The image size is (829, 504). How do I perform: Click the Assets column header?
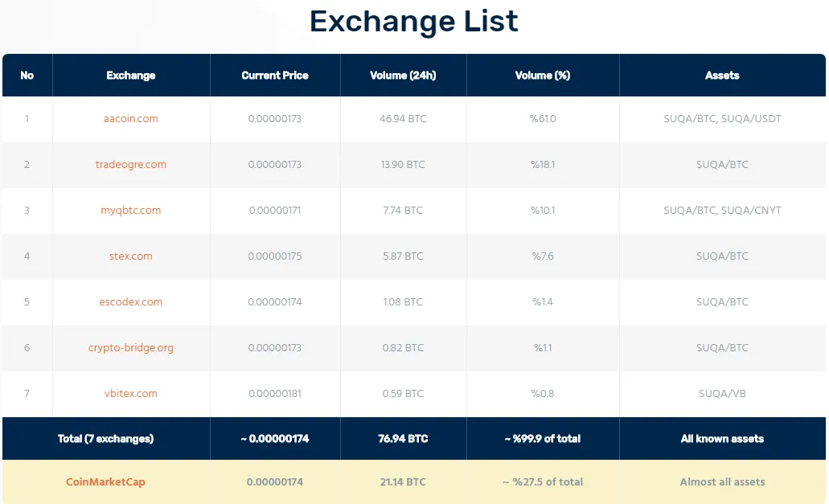click(x=722, y=75)
